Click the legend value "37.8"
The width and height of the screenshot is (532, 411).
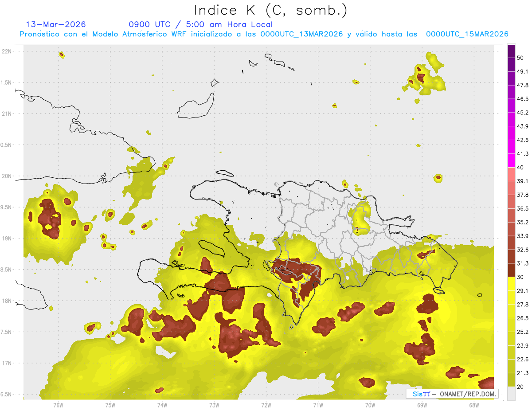[x=523, y=195]
